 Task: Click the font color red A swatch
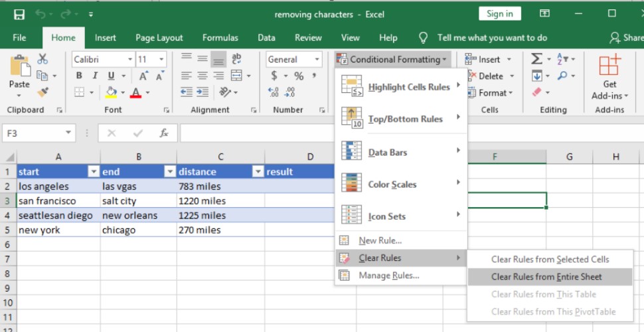click(136, 92)
